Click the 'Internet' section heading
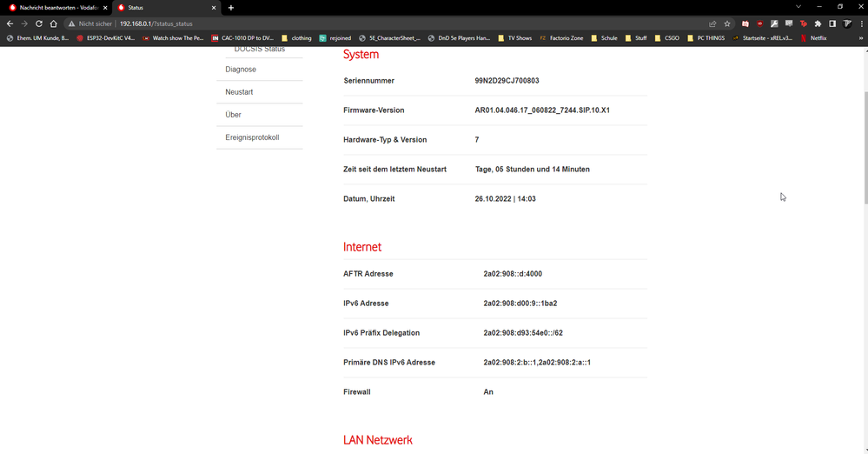Viewport: 868px width, 454px height. (362, 247)
